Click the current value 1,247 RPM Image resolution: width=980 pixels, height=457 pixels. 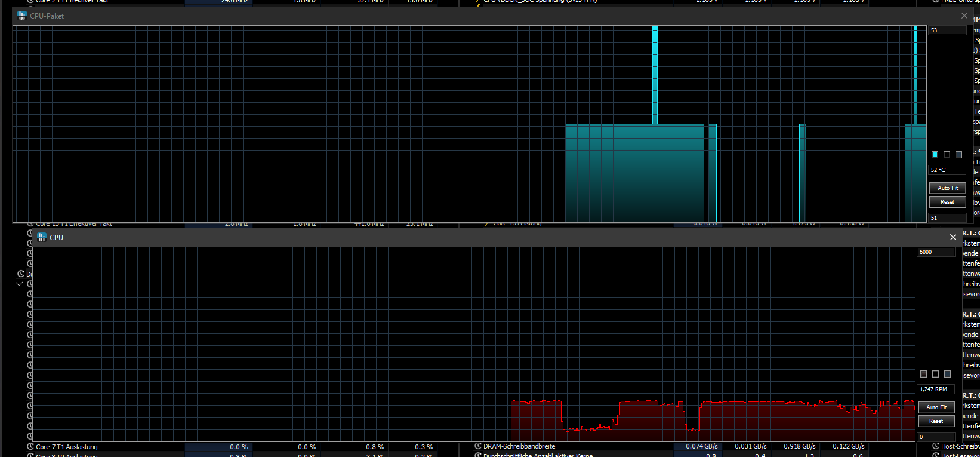tap(936, 389)
